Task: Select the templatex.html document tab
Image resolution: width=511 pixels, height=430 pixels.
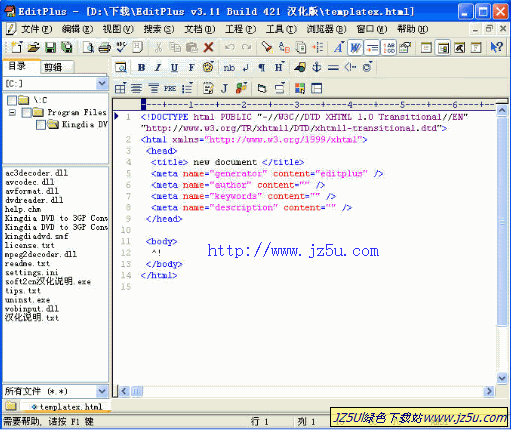Action: tap(67, 407)
